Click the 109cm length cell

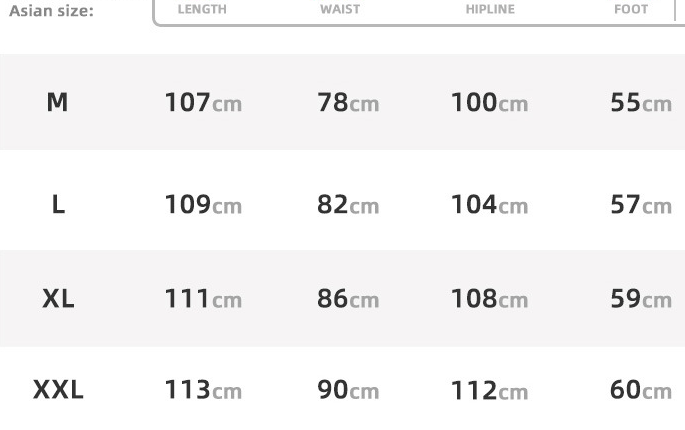point(203,205)
